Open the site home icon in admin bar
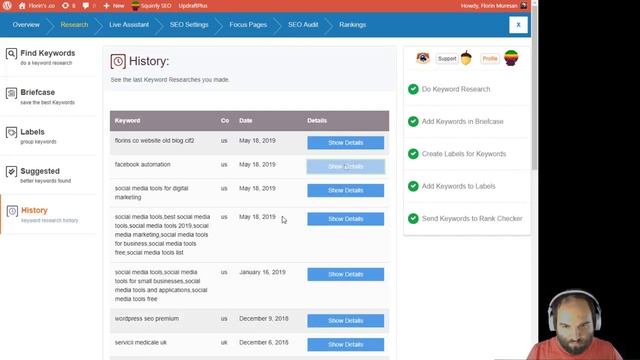Image resolution: width=640 pixels, height=360 pixels. click(22, 6)
